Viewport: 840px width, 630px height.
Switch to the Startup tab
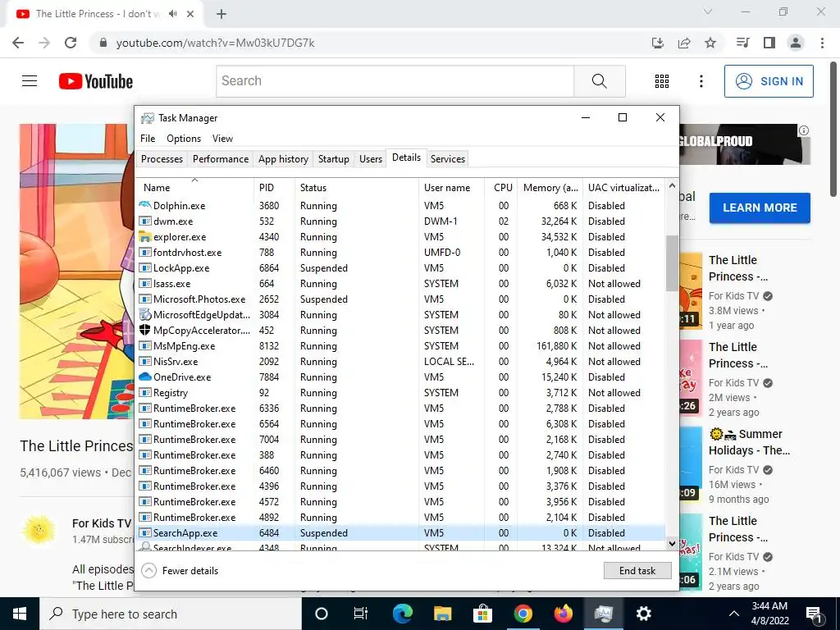(333, 158)
